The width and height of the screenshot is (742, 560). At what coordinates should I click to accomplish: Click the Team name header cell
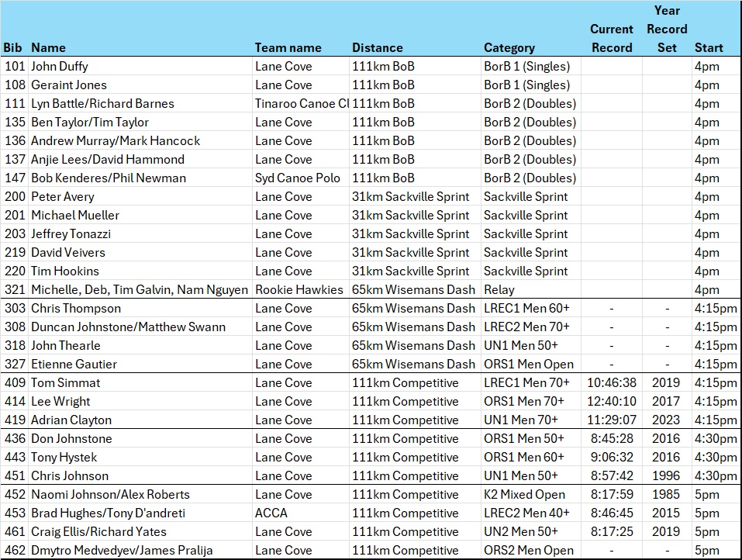[x=288, y=47]
